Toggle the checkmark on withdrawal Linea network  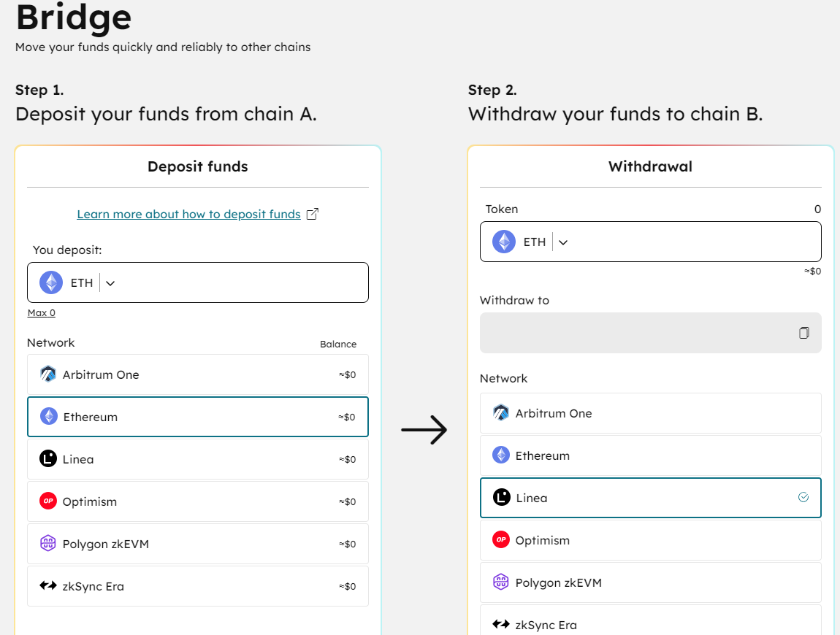pos(803,498)
